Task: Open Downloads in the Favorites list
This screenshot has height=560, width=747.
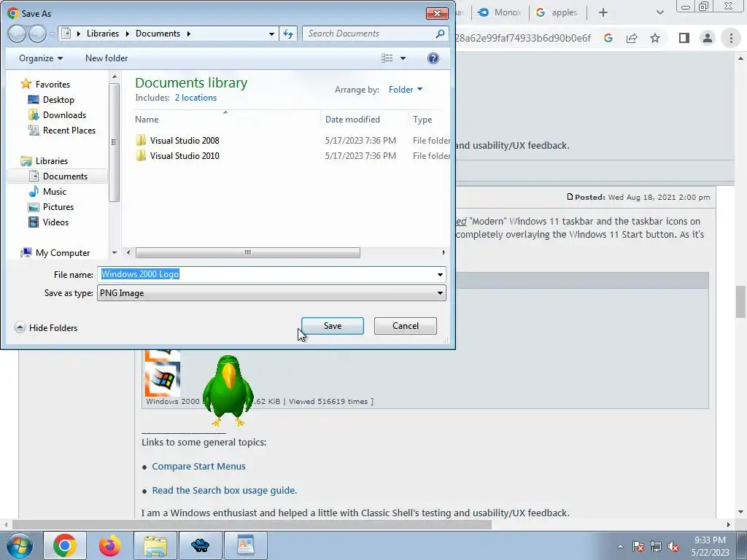Action: coord(64,114)
